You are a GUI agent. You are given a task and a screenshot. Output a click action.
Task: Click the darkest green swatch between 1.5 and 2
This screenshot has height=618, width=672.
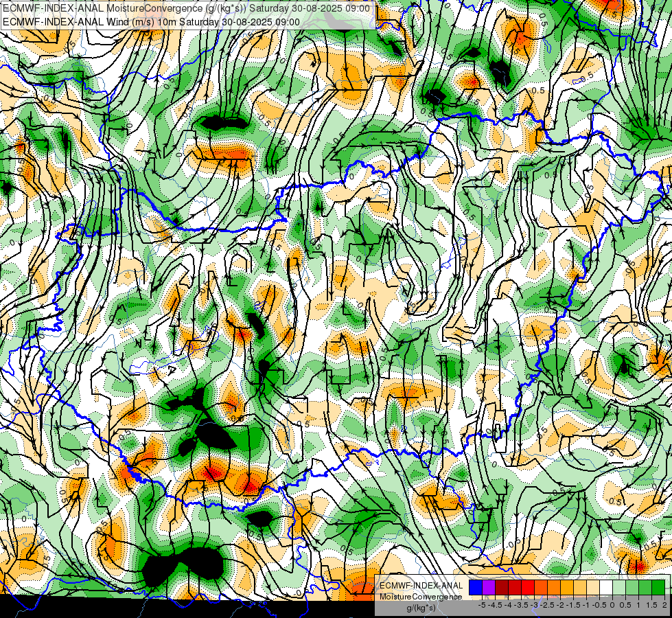point(658,588)
